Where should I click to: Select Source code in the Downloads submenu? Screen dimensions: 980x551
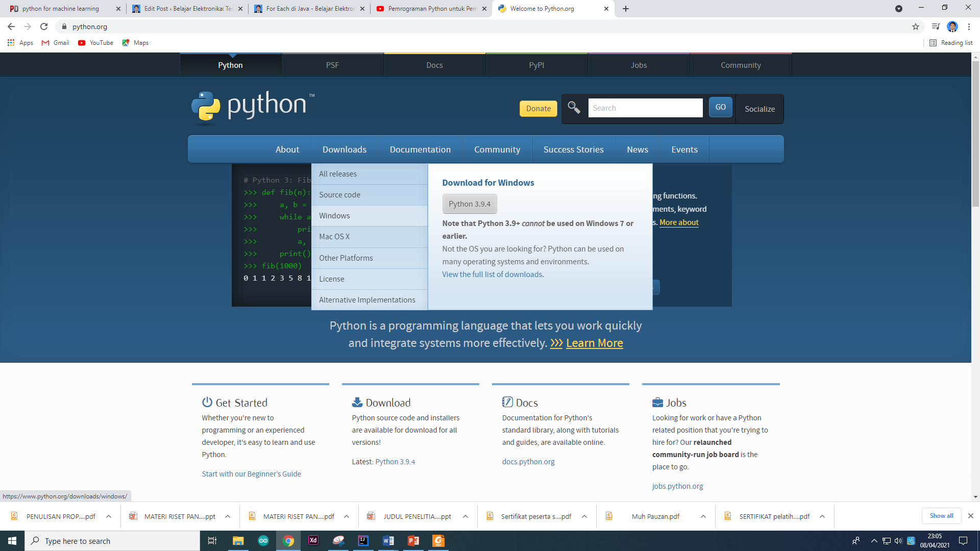pos(370,195)
